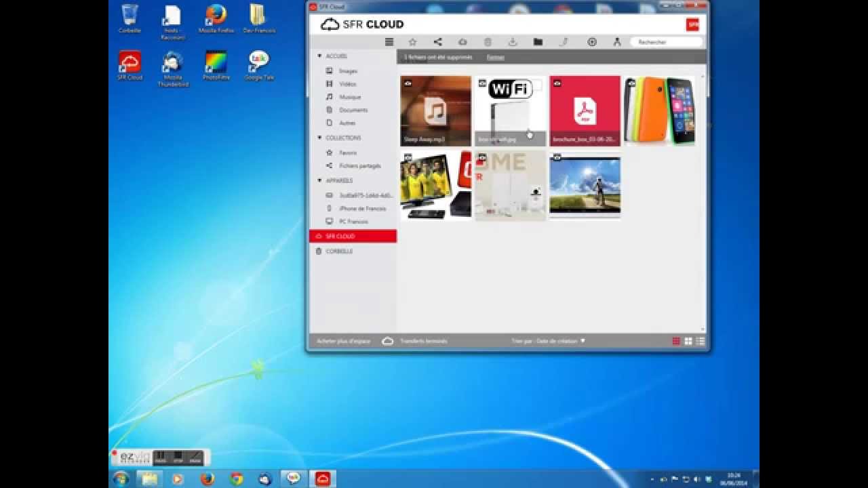Open the Corbeille desktop icon
The height and width of the screenshot is (488, 868).
pos(130,18)
